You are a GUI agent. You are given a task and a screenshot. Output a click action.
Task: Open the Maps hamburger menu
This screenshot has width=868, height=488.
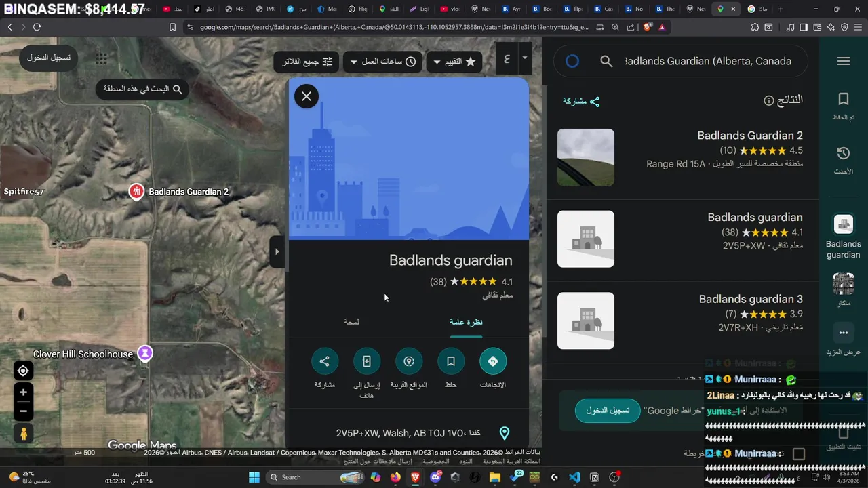tap(844, 61)
